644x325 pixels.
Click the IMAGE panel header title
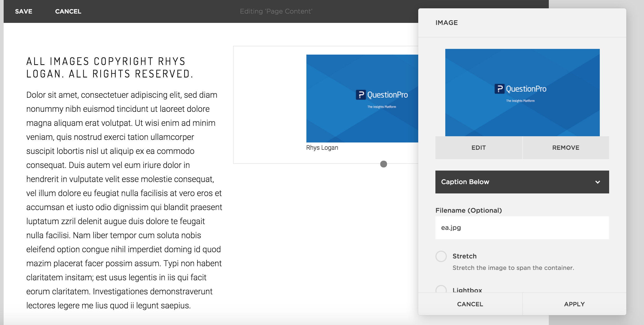click(447, 23)
